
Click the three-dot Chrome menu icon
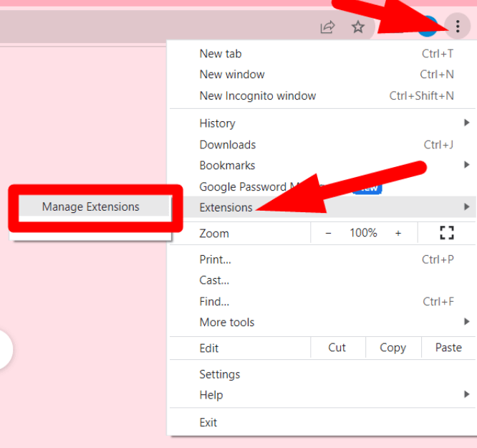click(457, 27)
